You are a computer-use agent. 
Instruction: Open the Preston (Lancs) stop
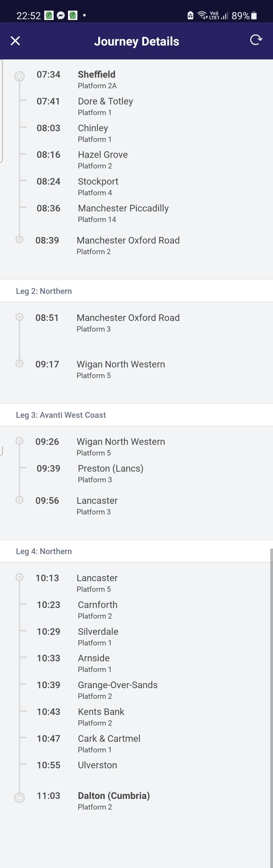click(x=110, y=469)
